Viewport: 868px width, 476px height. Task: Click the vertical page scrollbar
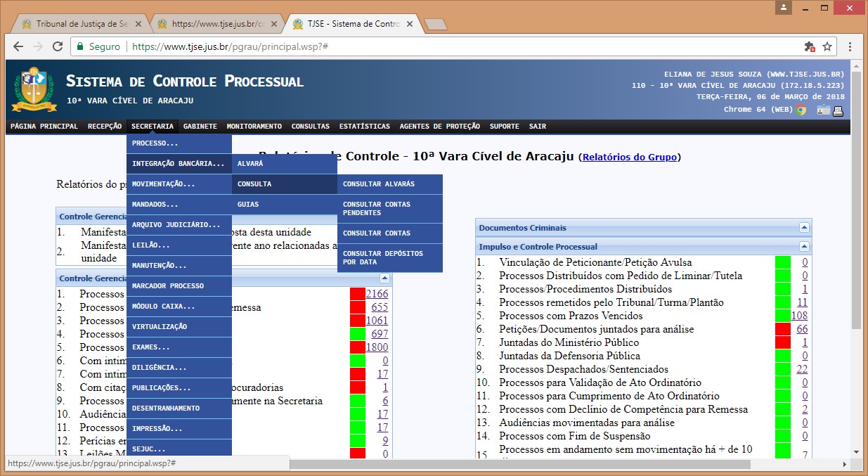point(855,211)
